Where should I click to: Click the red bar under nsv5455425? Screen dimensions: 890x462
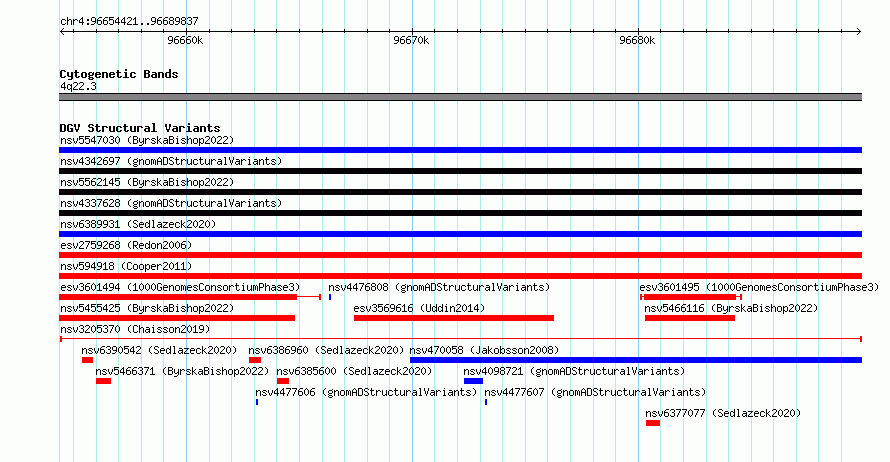coord(177,318)
